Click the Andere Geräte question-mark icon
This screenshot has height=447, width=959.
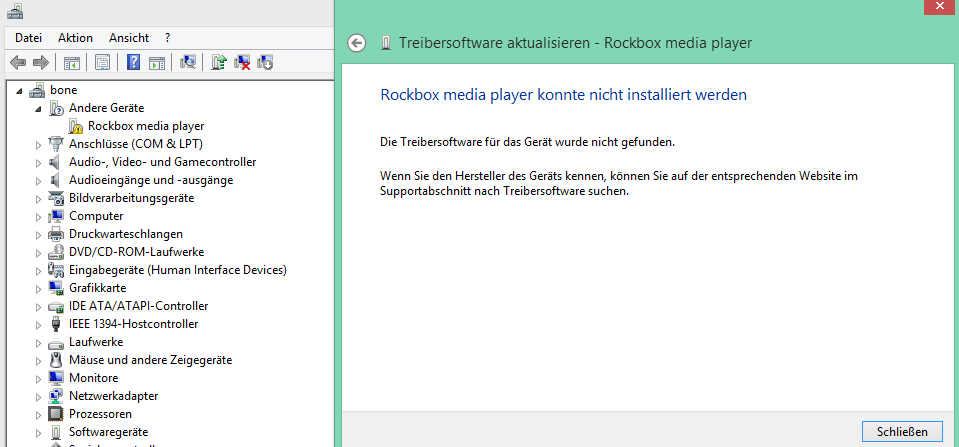(x=56, y=108)
